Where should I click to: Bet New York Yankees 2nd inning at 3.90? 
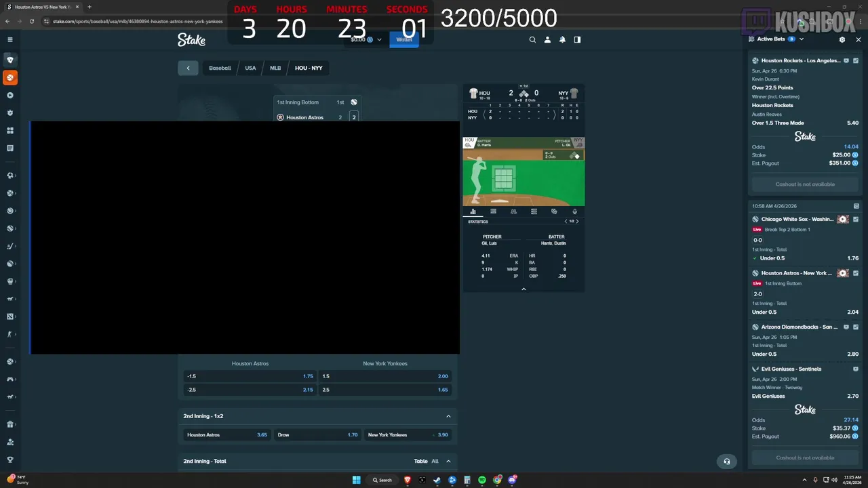[x=408, y=434]
